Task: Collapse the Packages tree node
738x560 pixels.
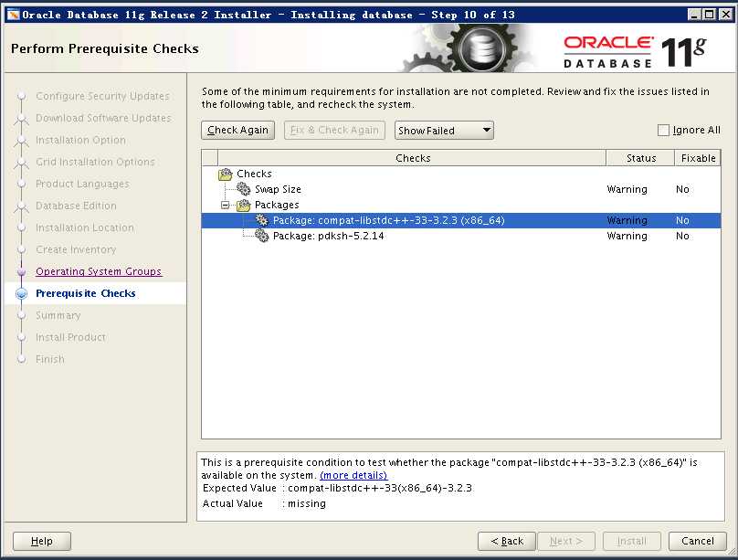Action: [x=226, y=205]
